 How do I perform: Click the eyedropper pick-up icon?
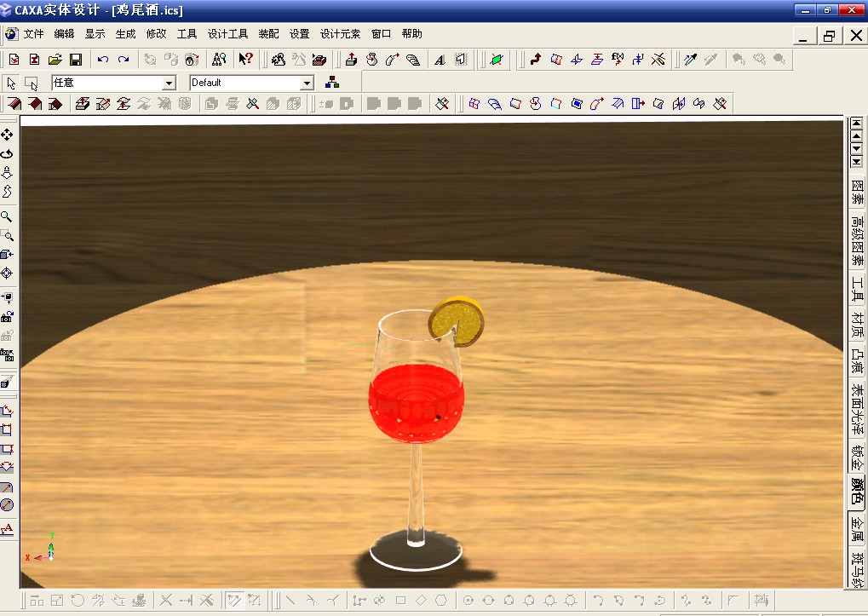690,60
